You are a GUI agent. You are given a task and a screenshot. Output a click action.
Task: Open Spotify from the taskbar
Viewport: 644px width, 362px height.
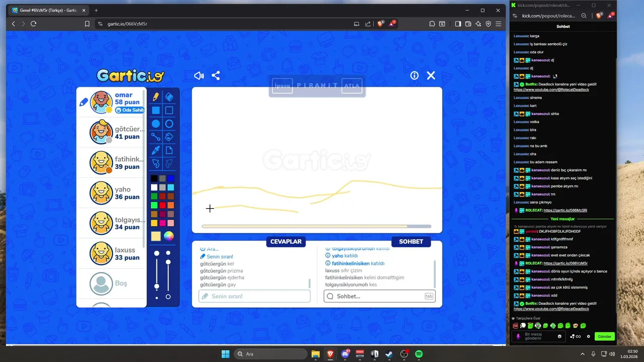419,354
